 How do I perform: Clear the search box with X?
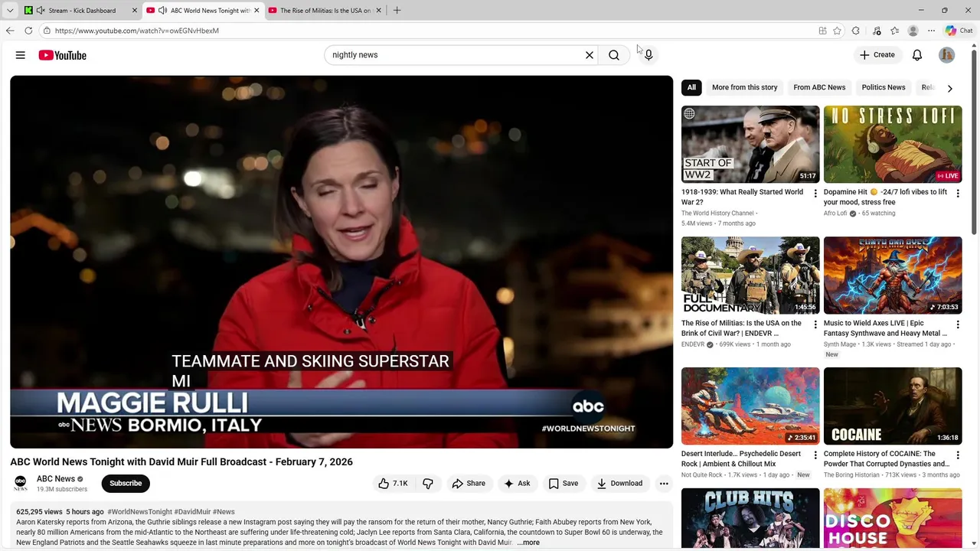click(x=590, y=55)
